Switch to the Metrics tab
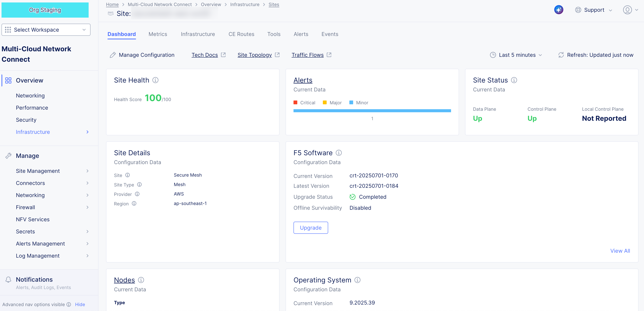 pyautogui.click(x=158, y=34)
